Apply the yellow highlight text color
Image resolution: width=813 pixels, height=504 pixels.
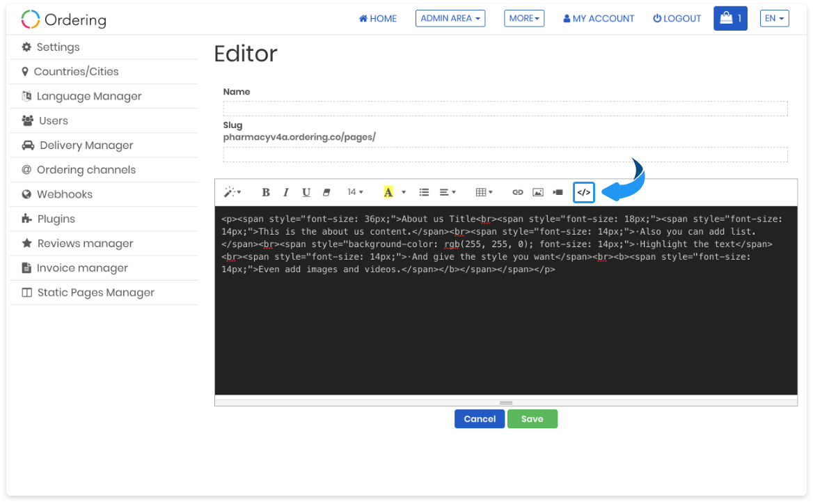click(388, 192)
